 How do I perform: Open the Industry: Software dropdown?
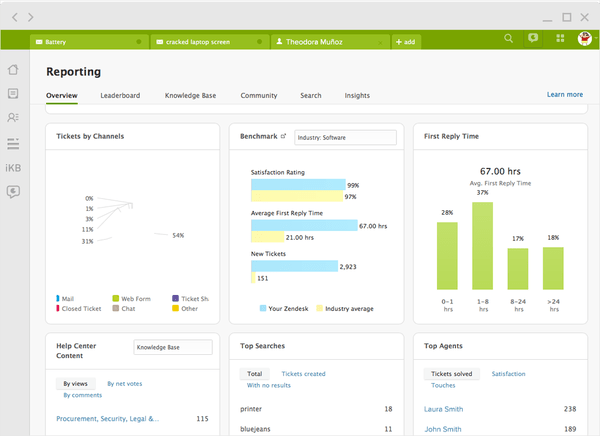(x=346, y=137)
